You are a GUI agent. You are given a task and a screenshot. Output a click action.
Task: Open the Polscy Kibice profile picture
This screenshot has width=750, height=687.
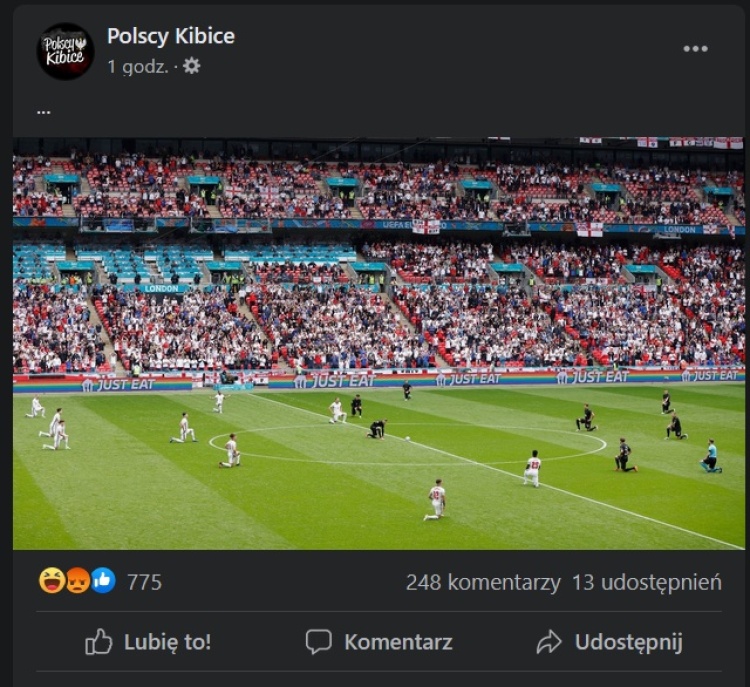coord(65,51)
